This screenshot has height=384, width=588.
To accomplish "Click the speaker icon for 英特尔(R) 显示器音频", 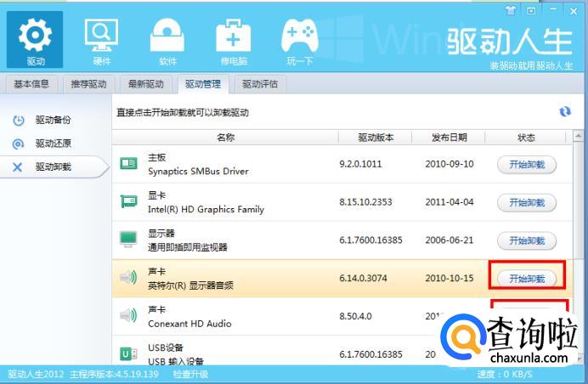I will [x=128, y=278].
